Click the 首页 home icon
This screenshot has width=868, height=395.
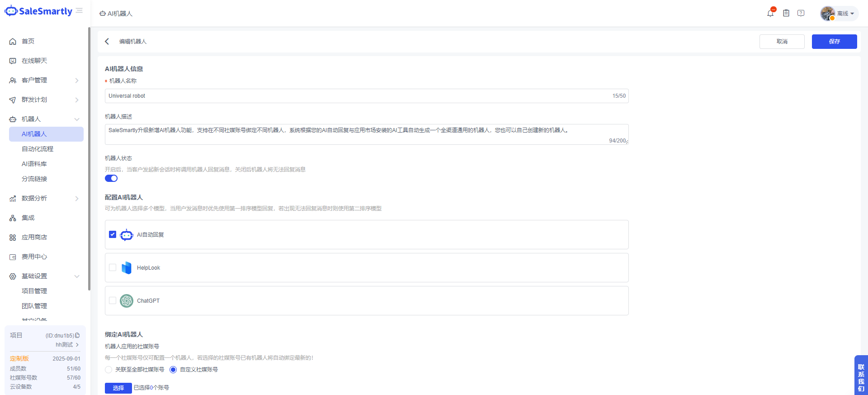click(x=13, y=41)
